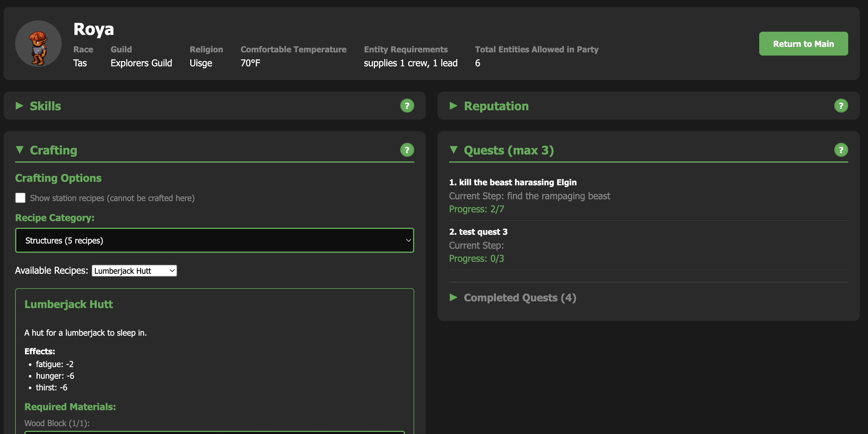
Task: Open Available Recipes Lumberjack Hutt dropdown
Action: point(134,271)
